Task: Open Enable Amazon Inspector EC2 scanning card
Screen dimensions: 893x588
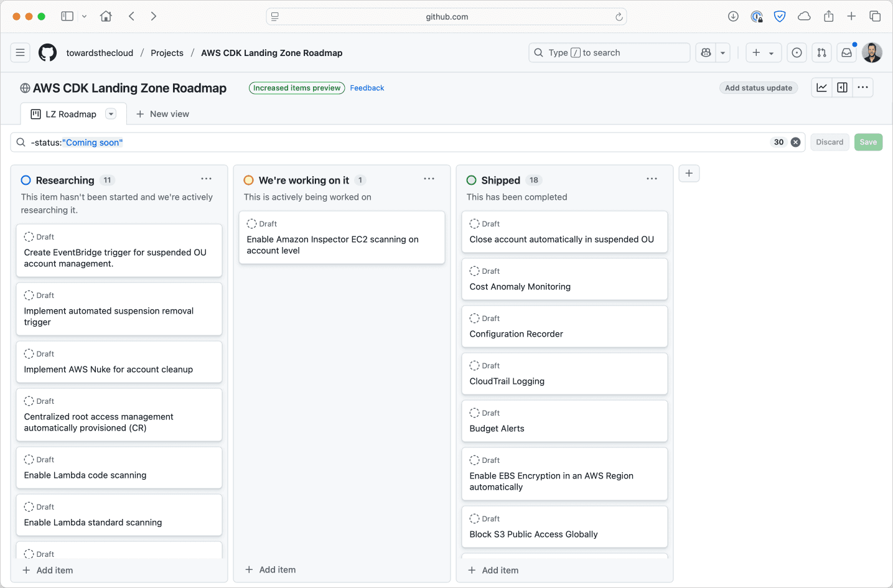Action: pyautogui.click(x=342, y=238)
